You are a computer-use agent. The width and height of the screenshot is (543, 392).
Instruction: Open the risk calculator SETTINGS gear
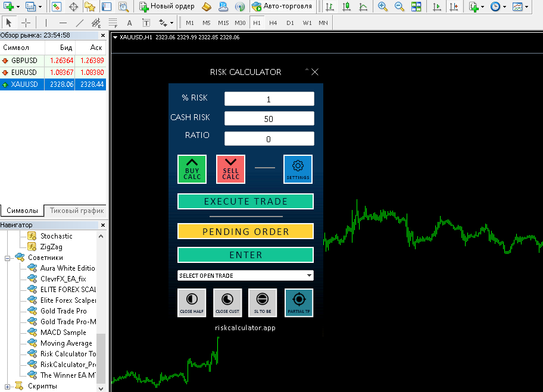tap(298, 170)
